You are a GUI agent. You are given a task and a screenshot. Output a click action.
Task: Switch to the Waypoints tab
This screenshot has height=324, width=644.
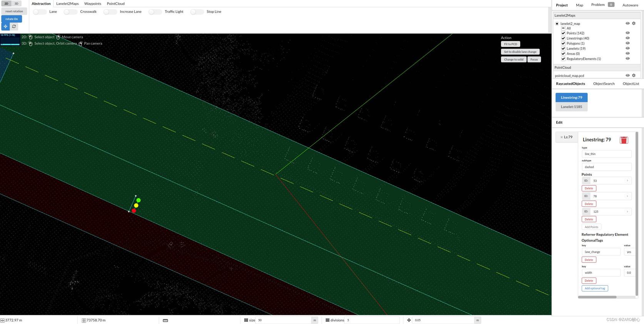point(92,4)
